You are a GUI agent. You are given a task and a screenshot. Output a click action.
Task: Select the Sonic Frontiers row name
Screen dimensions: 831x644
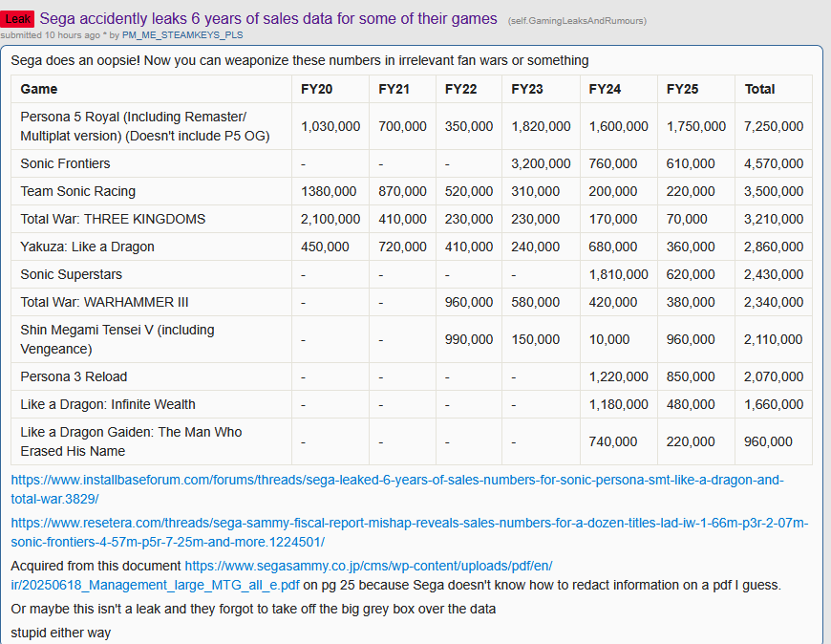tap(65, 163)
